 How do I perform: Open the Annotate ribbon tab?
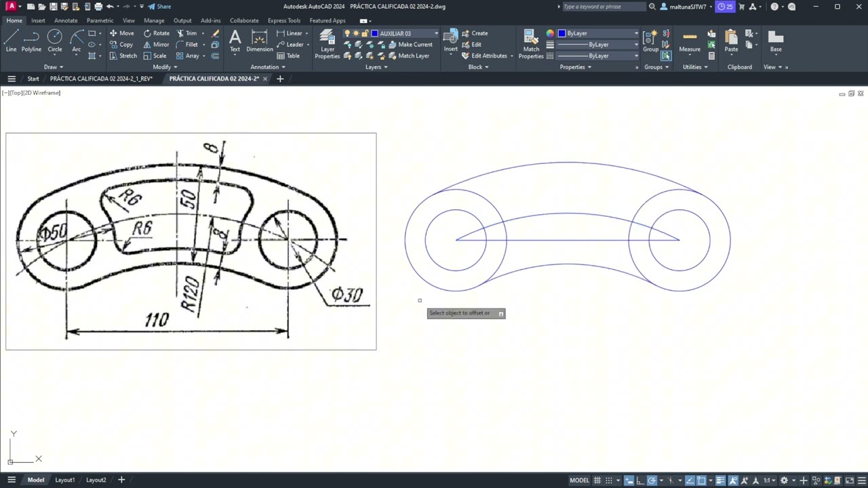(66, 20)
